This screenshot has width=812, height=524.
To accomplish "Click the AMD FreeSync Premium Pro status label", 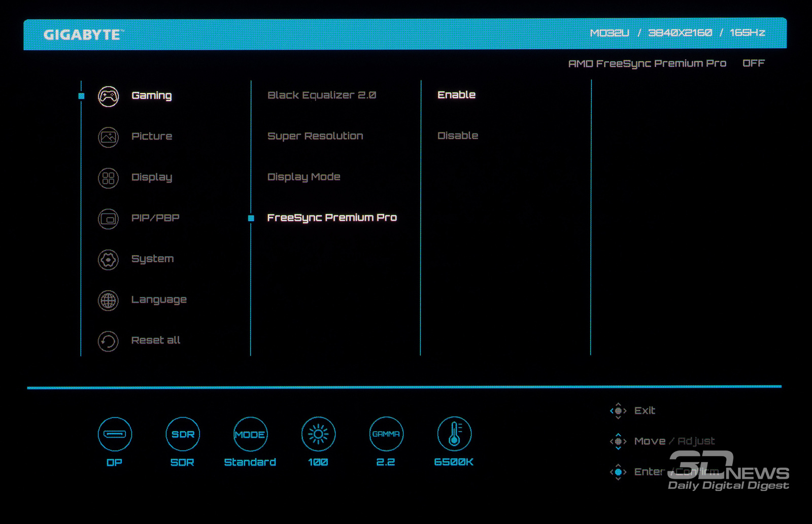I will [647, 63].
